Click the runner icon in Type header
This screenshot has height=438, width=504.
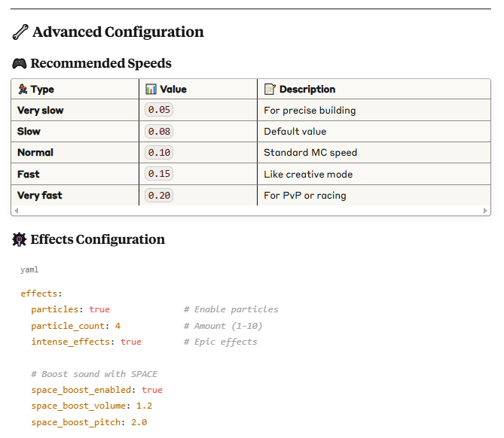23,90
